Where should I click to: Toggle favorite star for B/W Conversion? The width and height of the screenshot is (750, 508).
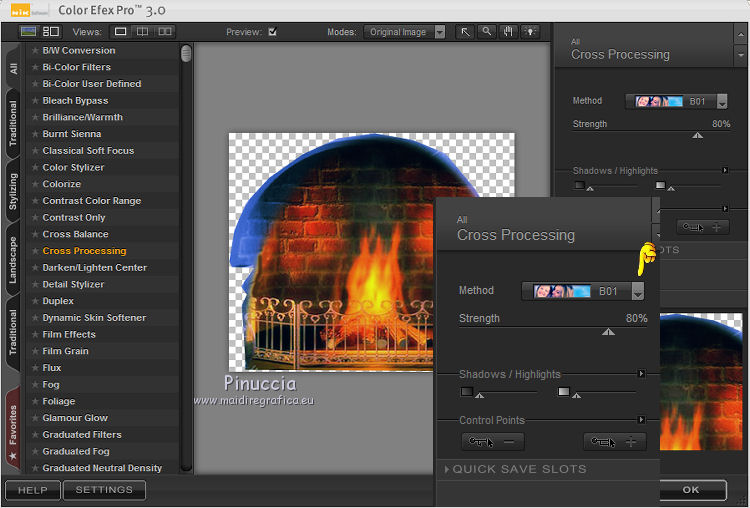tap(35, 50)
